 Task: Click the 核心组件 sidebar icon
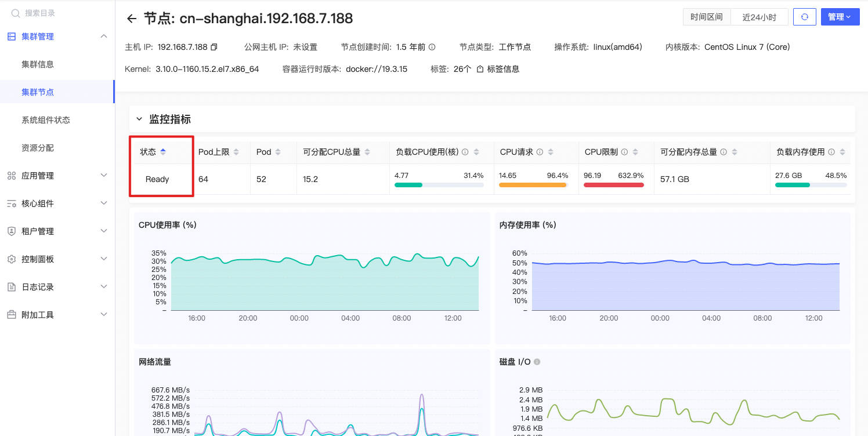pos(11,204)
